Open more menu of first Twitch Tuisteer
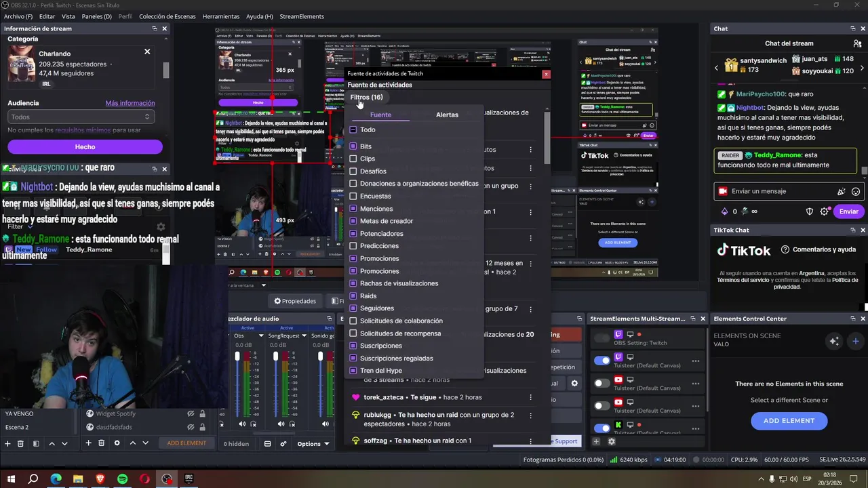Screen dimensions: 868x488 point(695,361)
